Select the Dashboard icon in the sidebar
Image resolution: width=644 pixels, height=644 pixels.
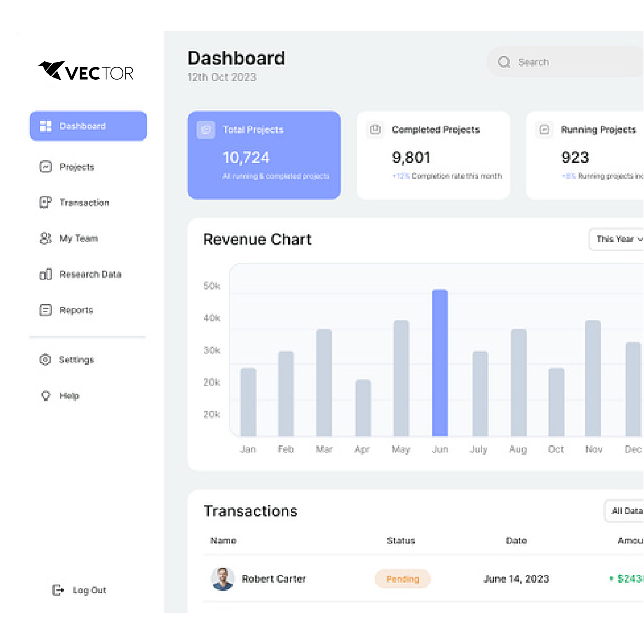(46, 126)
